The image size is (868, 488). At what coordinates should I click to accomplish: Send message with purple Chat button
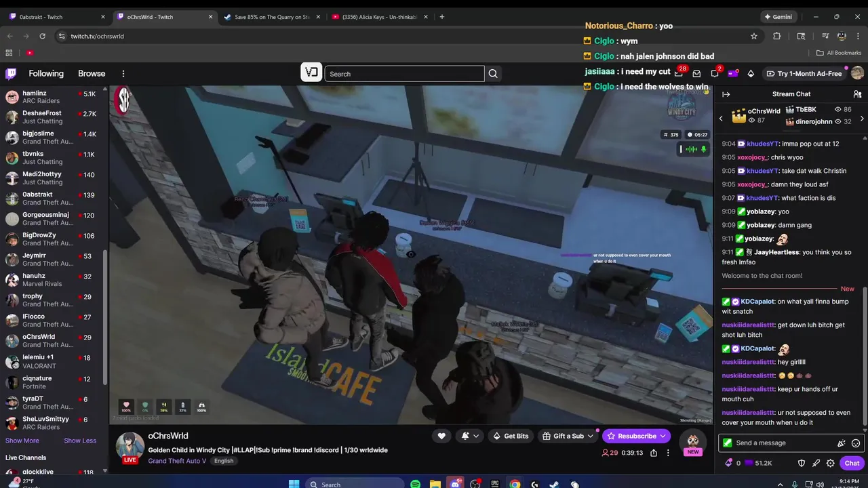click(x=852, y=463)
